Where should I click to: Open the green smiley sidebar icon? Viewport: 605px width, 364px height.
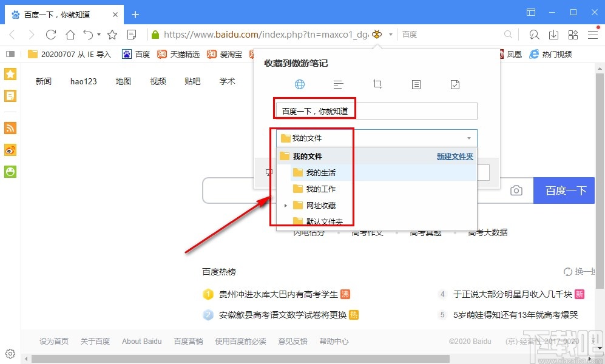click(x=10, y=172)
